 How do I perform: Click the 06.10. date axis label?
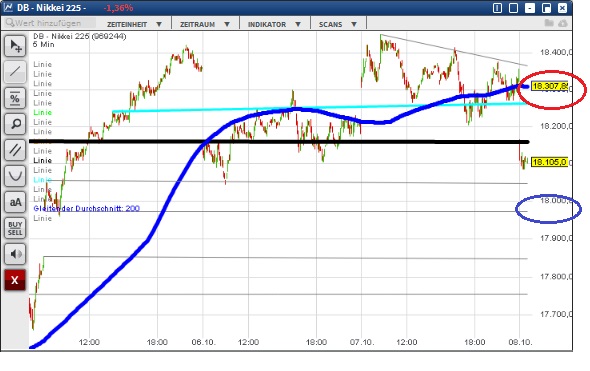tap(203, 342)
